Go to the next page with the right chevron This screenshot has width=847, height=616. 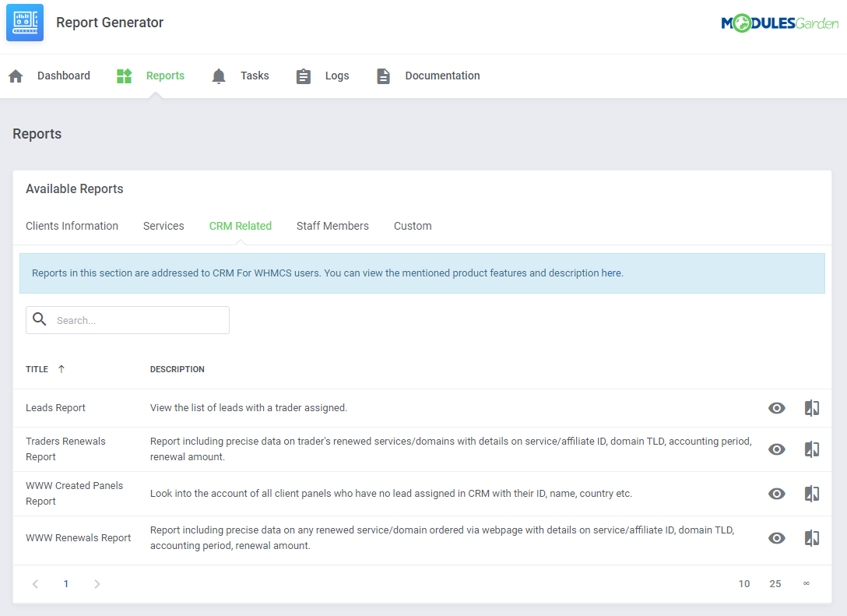[97, 583]
